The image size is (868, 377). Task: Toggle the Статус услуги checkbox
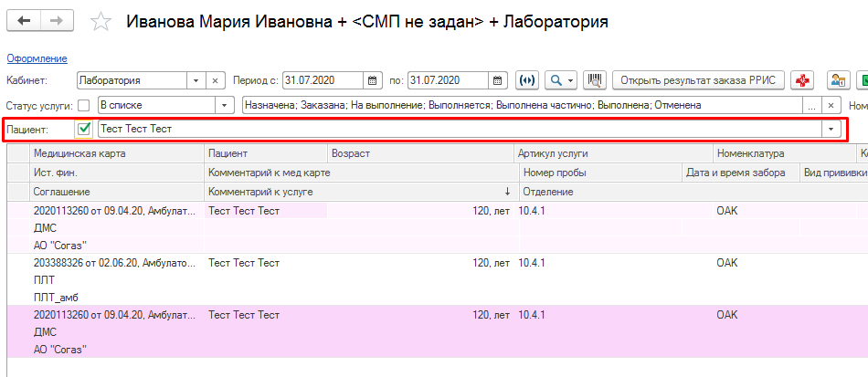pyautogui.click(x=84, y=105)
